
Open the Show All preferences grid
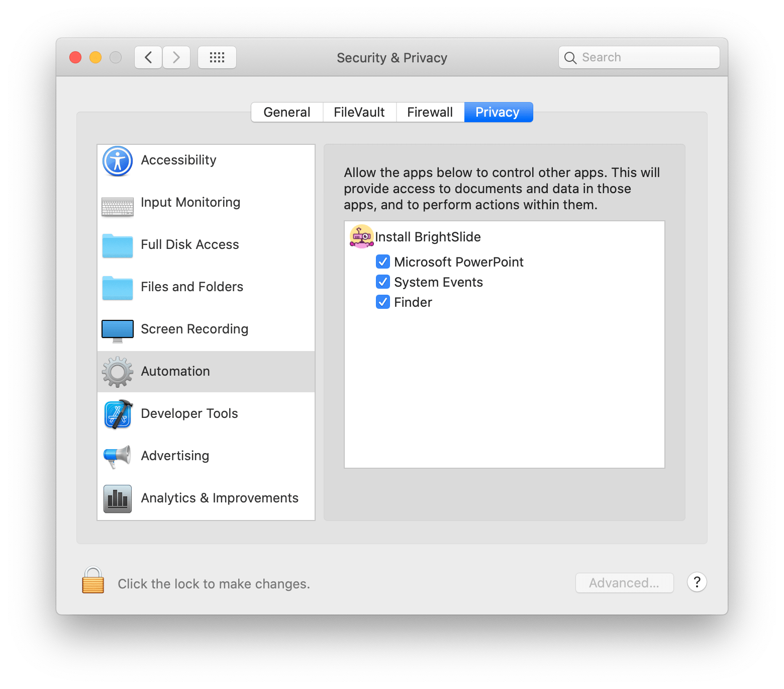pos(217,57)
